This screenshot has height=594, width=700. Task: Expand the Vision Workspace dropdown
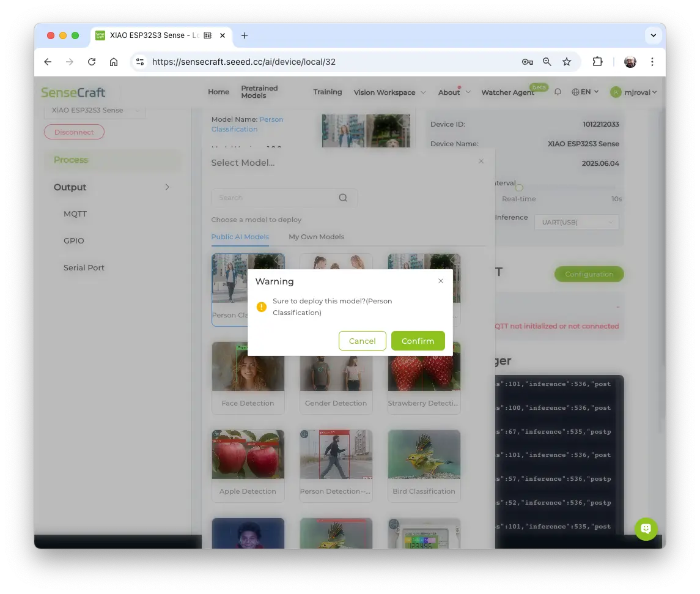[389, 92]
